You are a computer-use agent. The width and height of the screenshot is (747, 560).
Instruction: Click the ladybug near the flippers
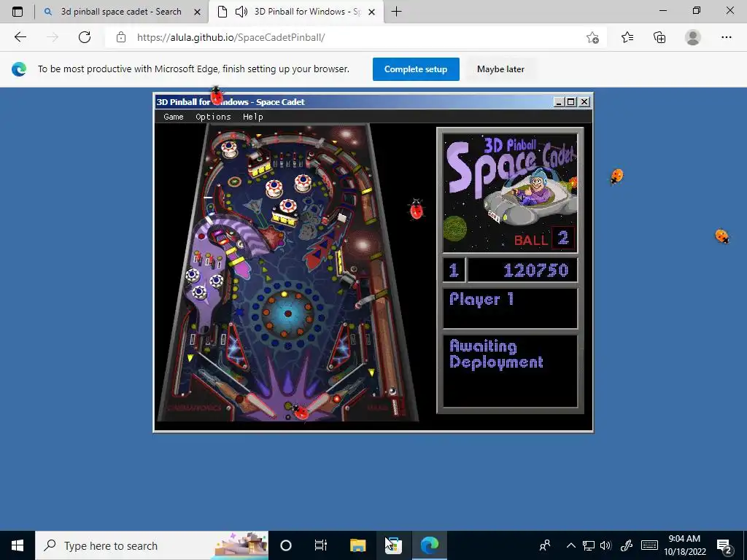tap(300, 411)
